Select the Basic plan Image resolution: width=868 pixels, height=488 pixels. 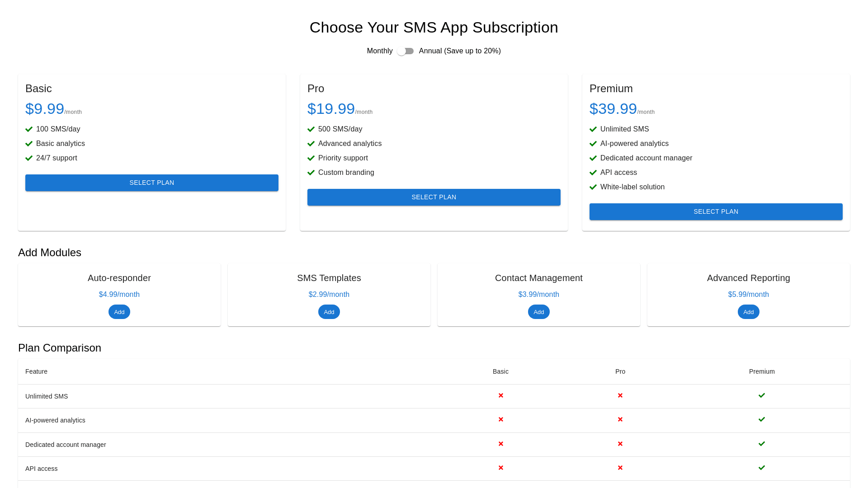point(152,183)
